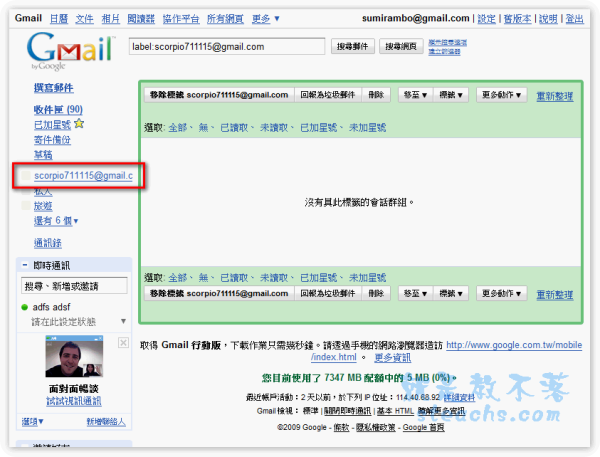Click the top 回報為垃圾郵件 button
The width and height of the screenshot is (600, 457).
click(x=328, y=95)
